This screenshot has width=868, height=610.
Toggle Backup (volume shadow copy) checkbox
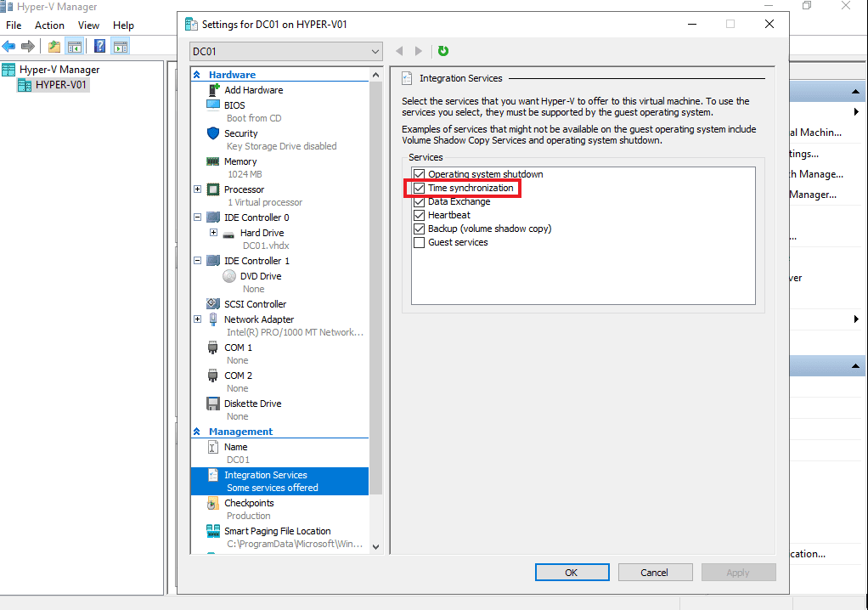click(419, 229)
